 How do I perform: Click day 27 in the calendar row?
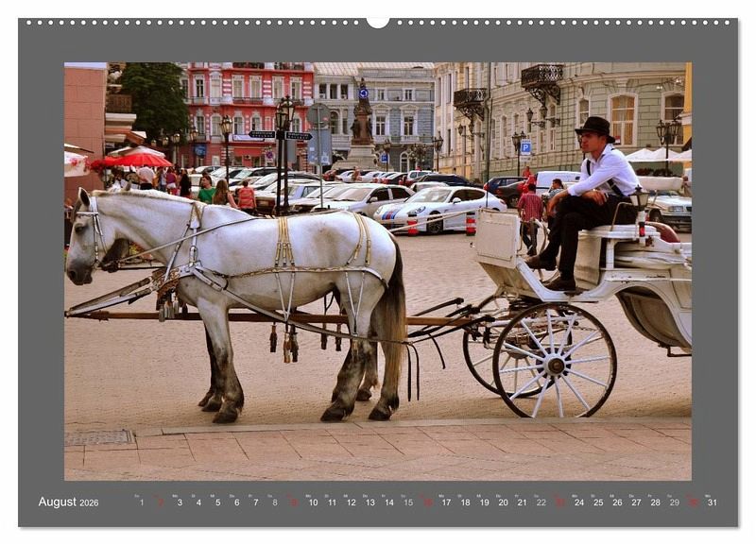tap(635, 502)
